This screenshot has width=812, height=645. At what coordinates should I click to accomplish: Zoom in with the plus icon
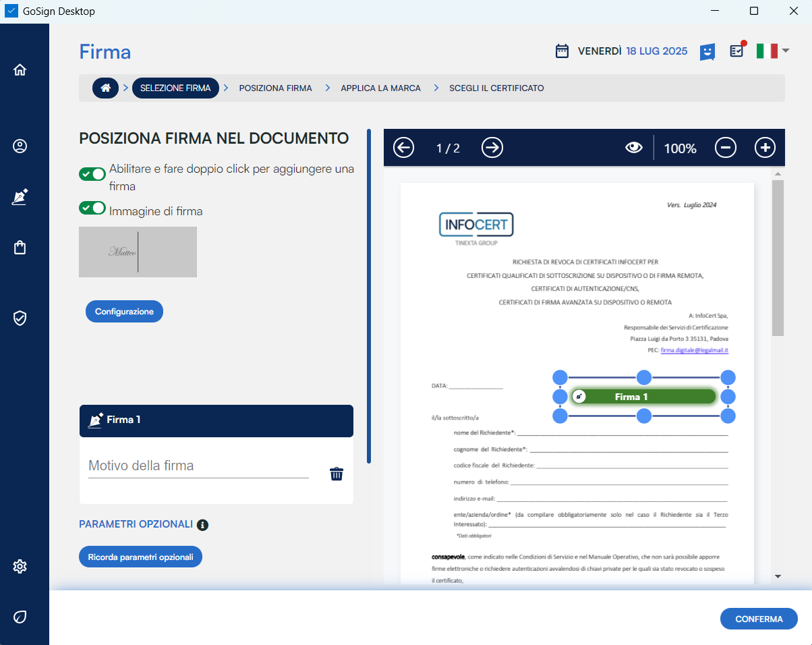click(765, 148)
